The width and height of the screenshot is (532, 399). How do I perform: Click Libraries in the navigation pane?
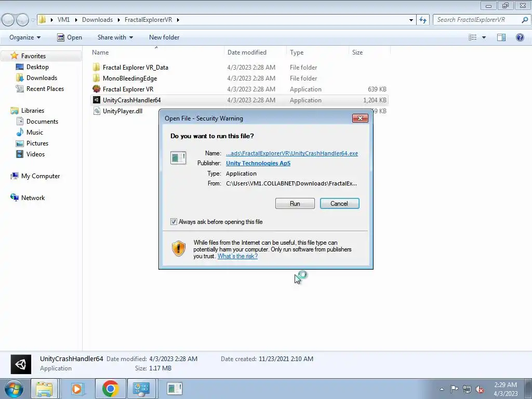click(33, 111)
